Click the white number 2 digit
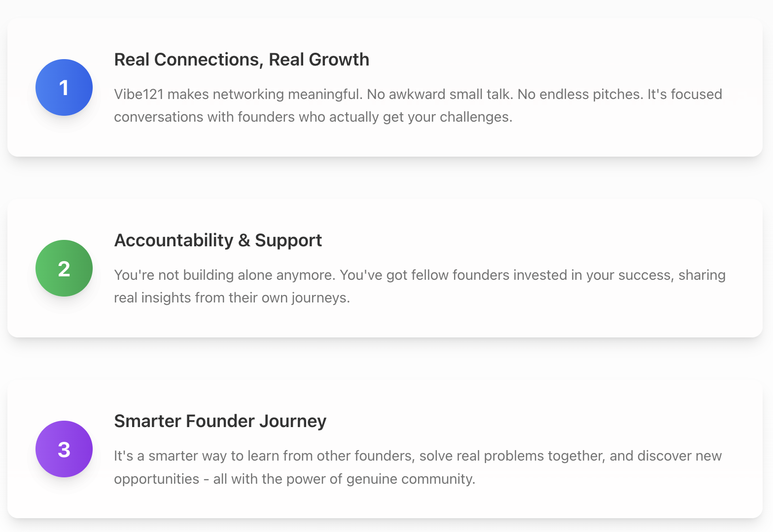This screenshot has width=773, height=532. [x=64, y=268]
